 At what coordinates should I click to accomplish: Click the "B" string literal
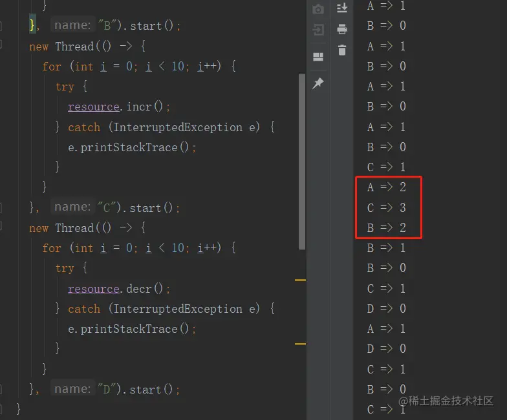point(107,25)
